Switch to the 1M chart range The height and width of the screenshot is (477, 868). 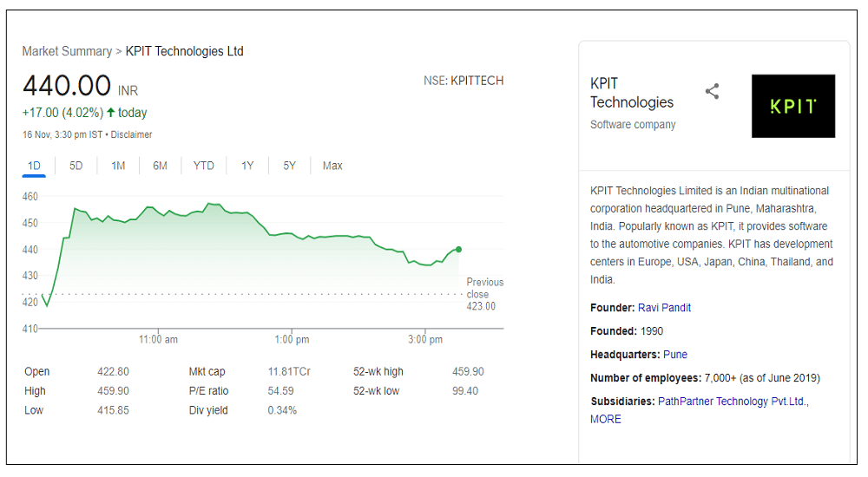(118, 166)
